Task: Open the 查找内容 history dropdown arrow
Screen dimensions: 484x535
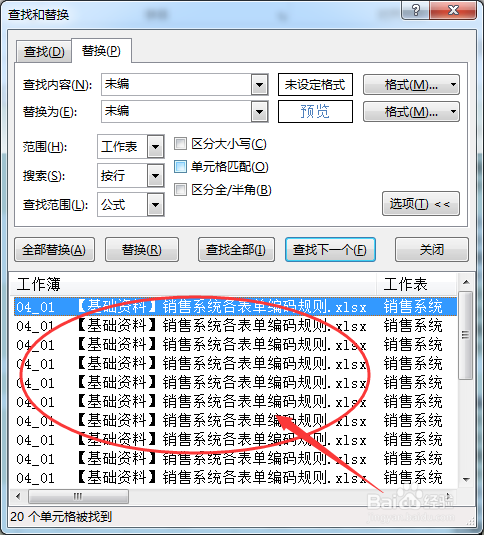Action: pos(260,84)
